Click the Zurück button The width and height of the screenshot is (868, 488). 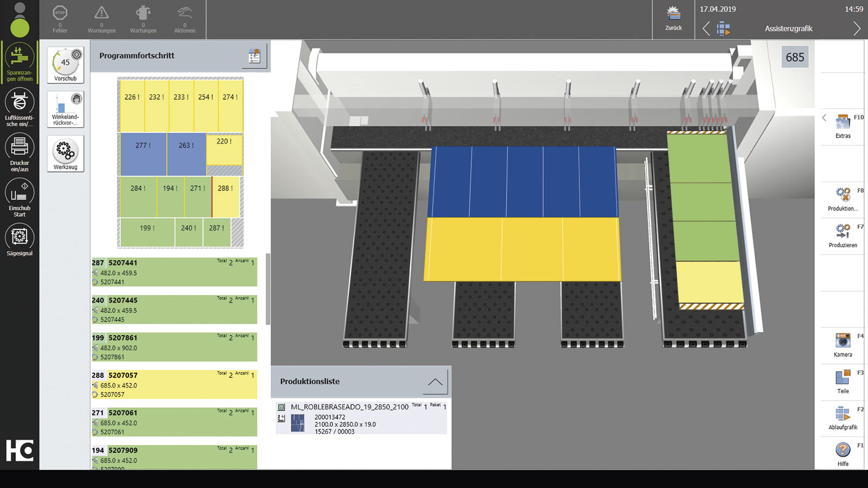[x=673, y=18]
